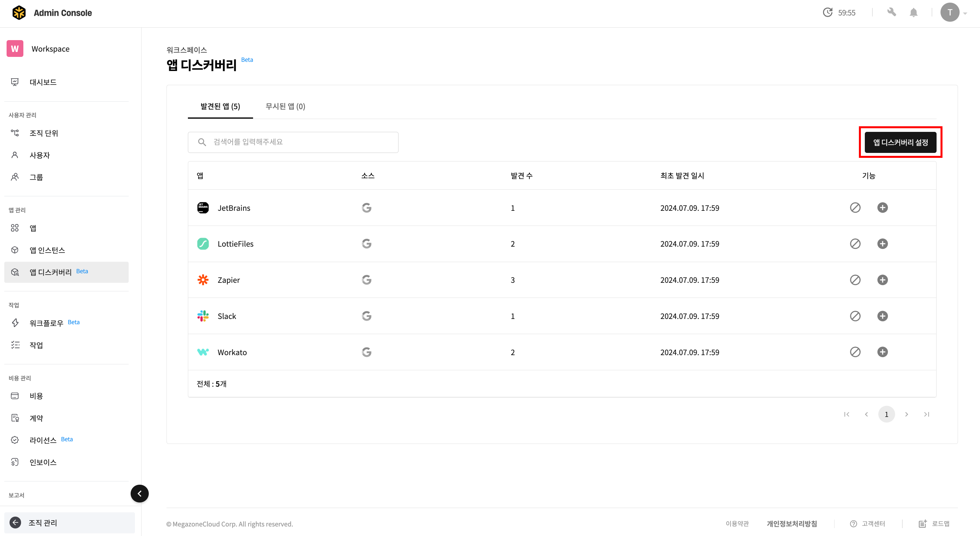
Task: Open 대시보드 in the sidebar
Action: click(x=66, y=82)
